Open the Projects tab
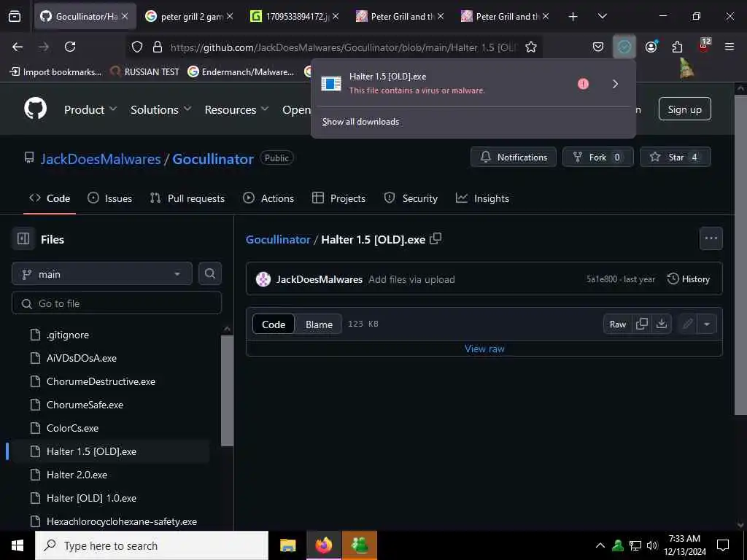This screenshot has height=560, width=747. tap(338, 198)
